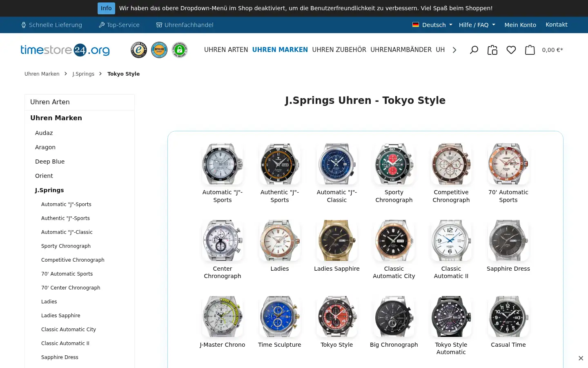This screenshot has height=368, width=588.
Task: Click J-Master Chrono watch thumbnail
Action: click(x=223, y=316)
